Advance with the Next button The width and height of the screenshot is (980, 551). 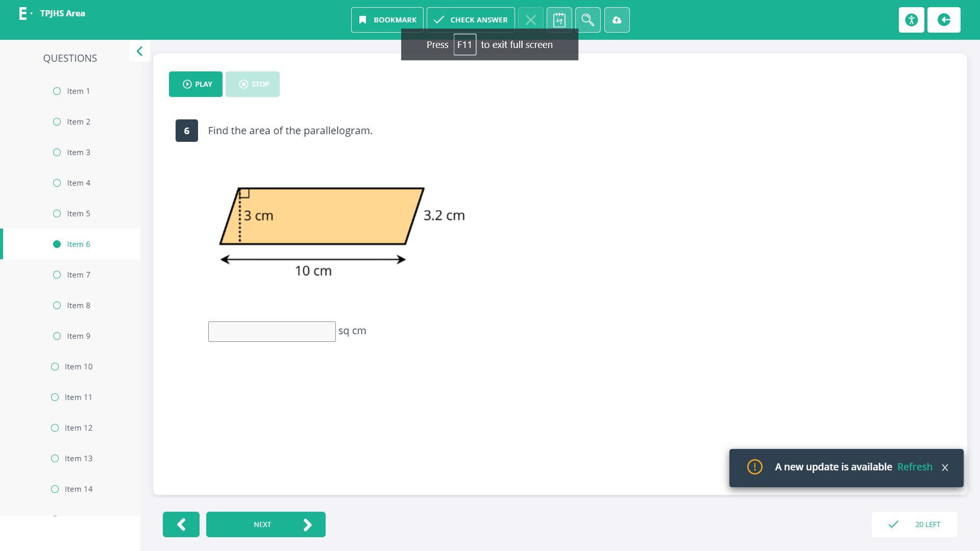(265, 524)
